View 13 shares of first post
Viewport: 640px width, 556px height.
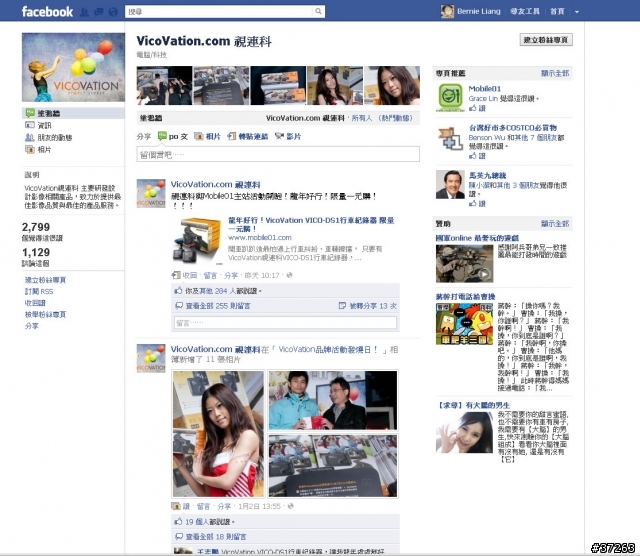pyautogui.click(x=373, y=306)
